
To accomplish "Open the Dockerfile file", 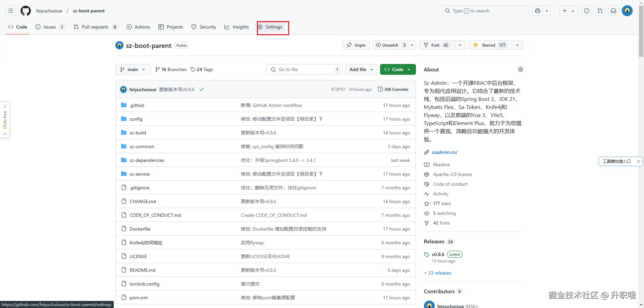I will tap(140, 229).
